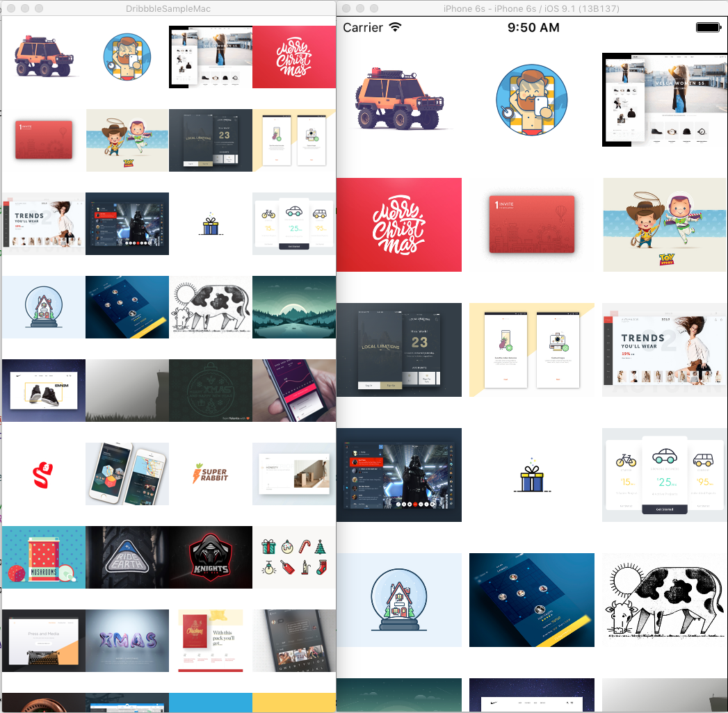This screenshot has height=713, width=728.
Task: Open the Local Libations dark app design
Action: [398, 350]
